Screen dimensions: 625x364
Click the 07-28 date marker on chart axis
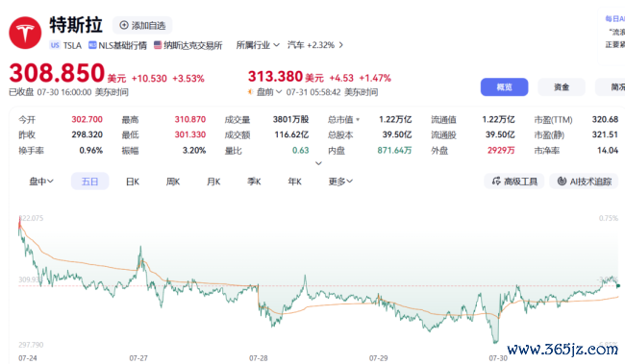tap(259, 358)
